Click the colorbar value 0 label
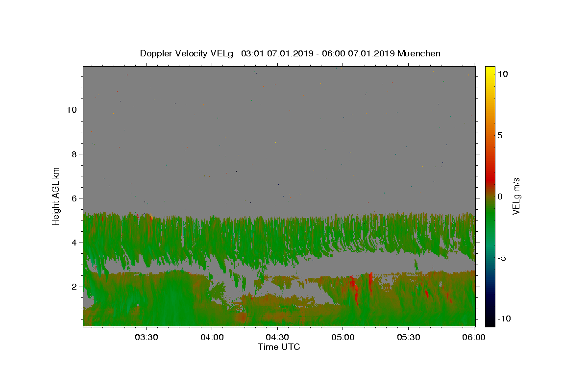 pyautogui.click(x=500, y=196)
